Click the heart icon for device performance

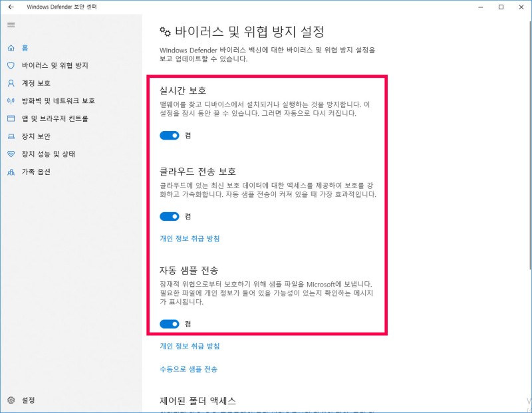[x=11, y=154]
